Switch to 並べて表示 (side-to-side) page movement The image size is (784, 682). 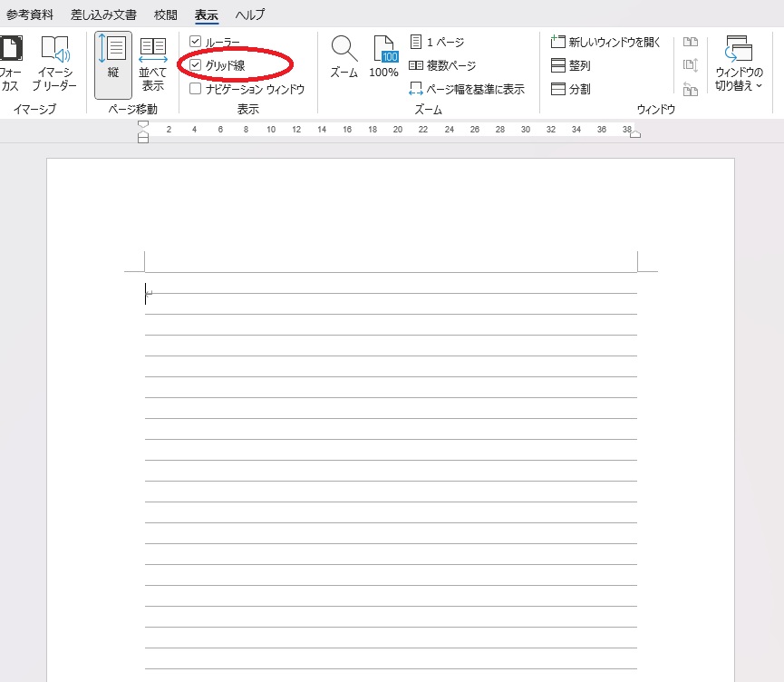coord(153,63)
